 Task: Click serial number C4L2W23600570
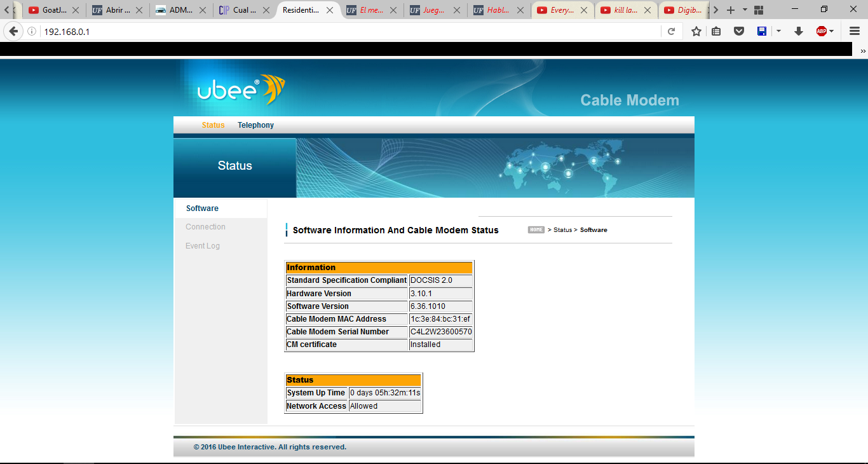pos(441,332)
